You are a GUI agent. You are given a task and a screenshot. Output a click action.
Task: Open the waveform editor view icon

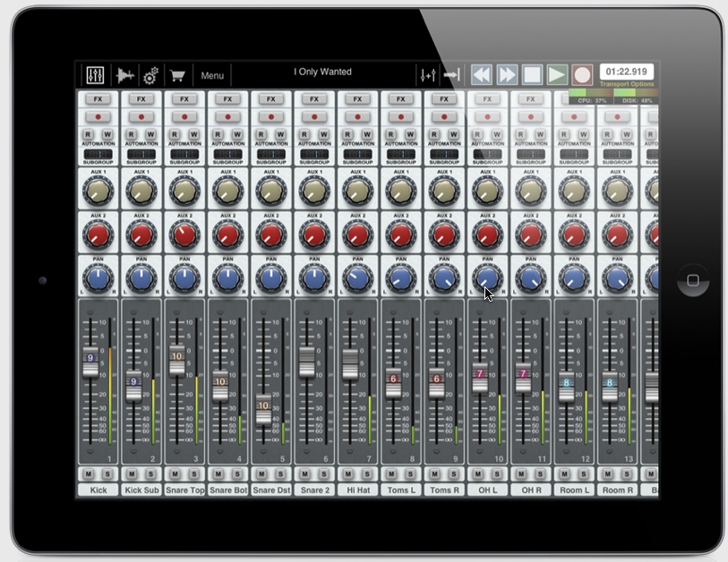click(124, 75)
